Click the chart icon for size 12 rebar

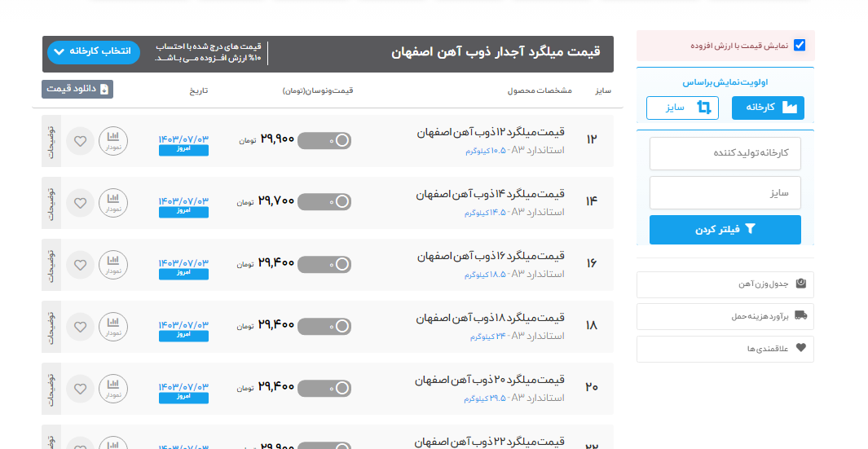(x=113, y=141)
